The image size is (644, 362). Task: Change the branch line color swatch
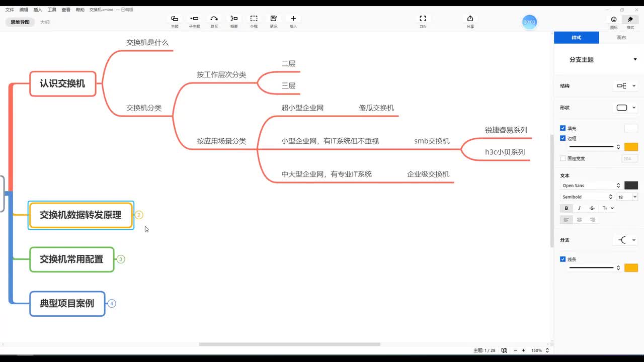631,268
